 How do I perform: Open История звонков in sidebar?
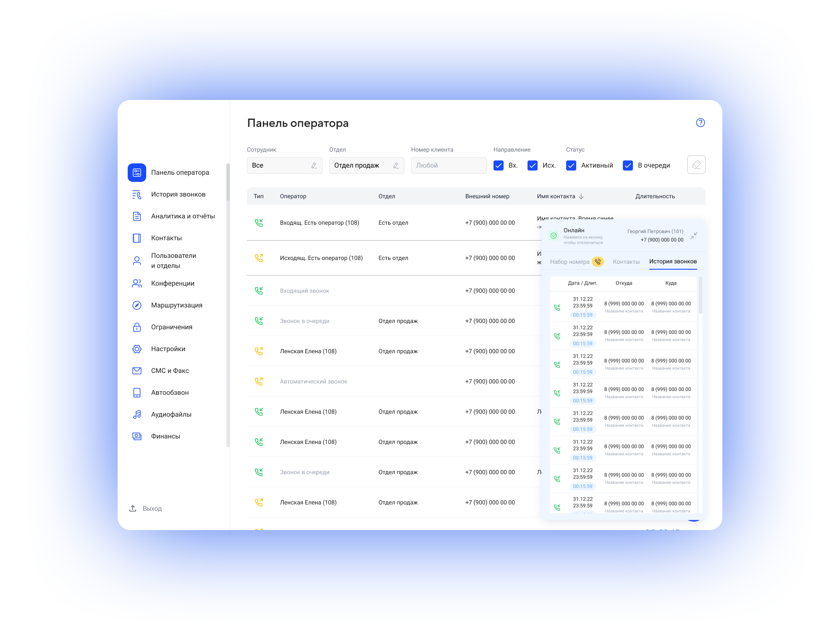coord(178,194)
